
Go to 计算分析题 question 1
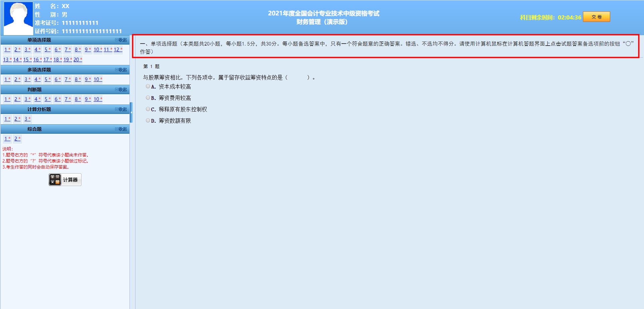click(7, 119)
